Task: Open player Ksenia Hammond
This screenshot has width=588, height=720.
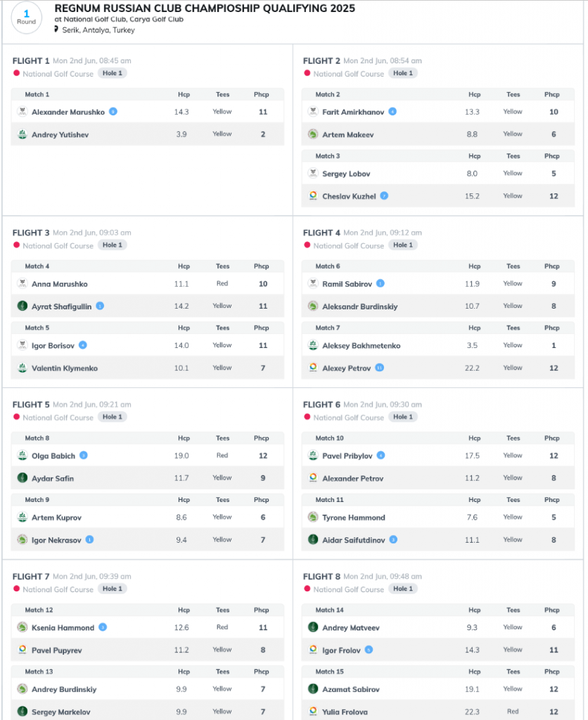Action: tap(63, 628)
